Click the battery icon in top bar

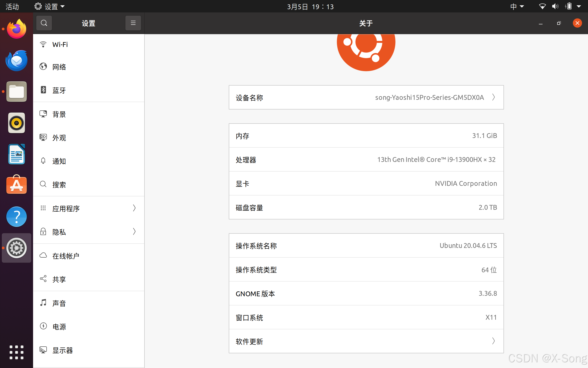point(569,6)
